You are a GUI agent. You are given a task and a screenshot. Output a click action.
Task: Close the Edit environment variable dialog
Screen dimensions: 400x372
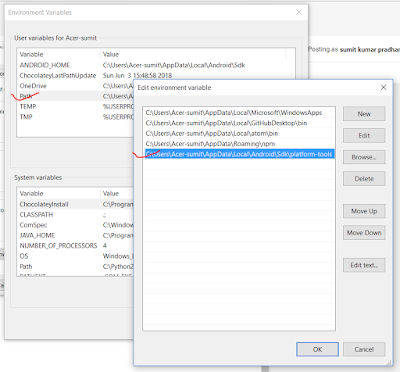[x=383, y=87]
